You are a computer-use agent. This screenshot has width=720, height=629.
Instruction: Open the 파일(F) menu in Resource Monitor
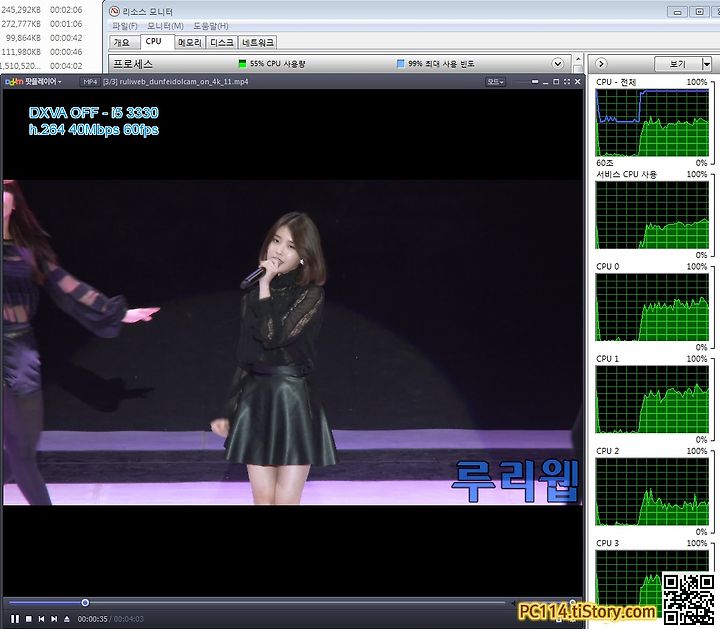(124, 26)
